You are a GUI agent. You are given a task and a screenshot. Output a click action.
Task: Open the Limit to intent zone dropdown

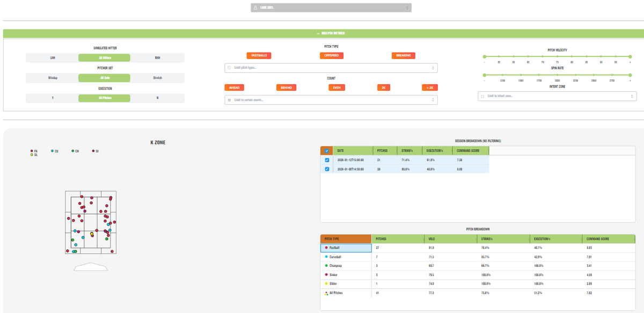[557, 96]
